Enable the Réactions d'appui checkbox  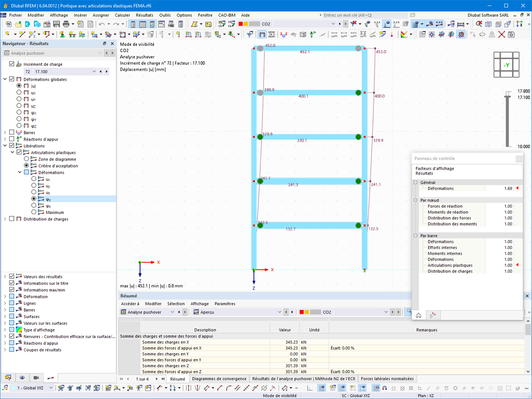coord(12,139)
